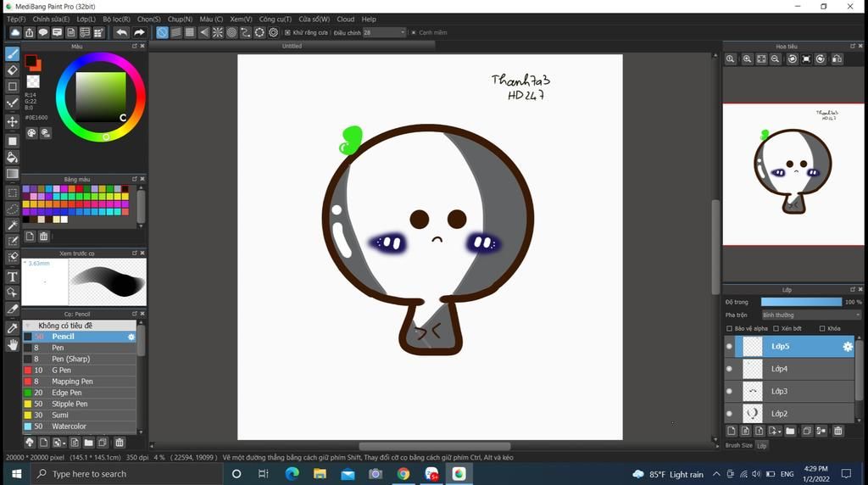
Task: Select the rectangular Selection tool
Action: point(12,192)
